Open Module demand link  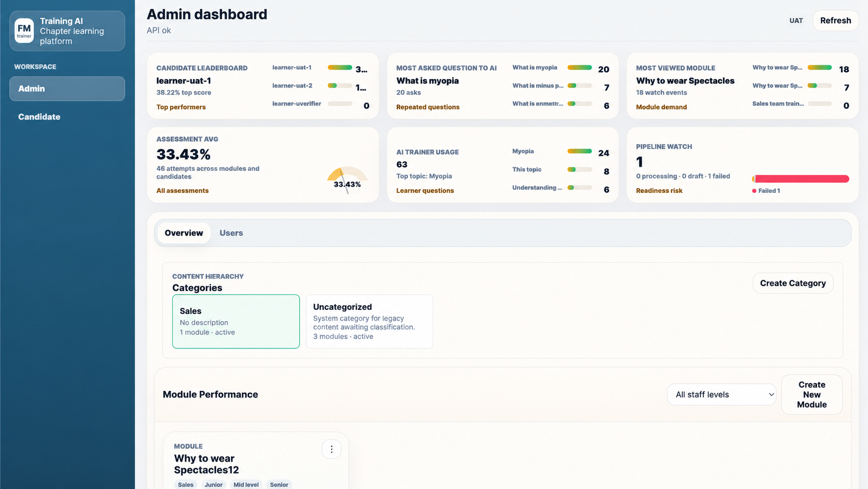(661, 107)
